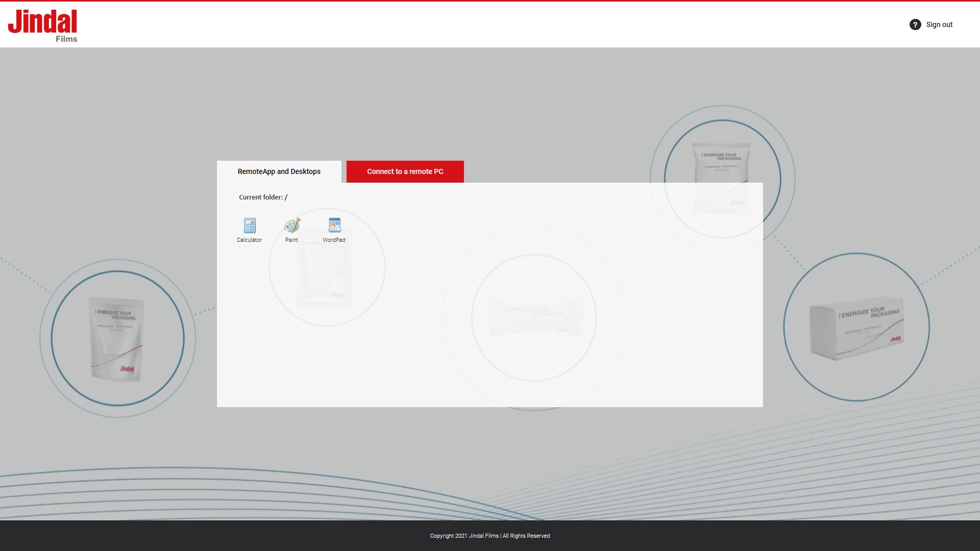Click the Calculator text label
This screenshot has width=980, height=551.
249,240
